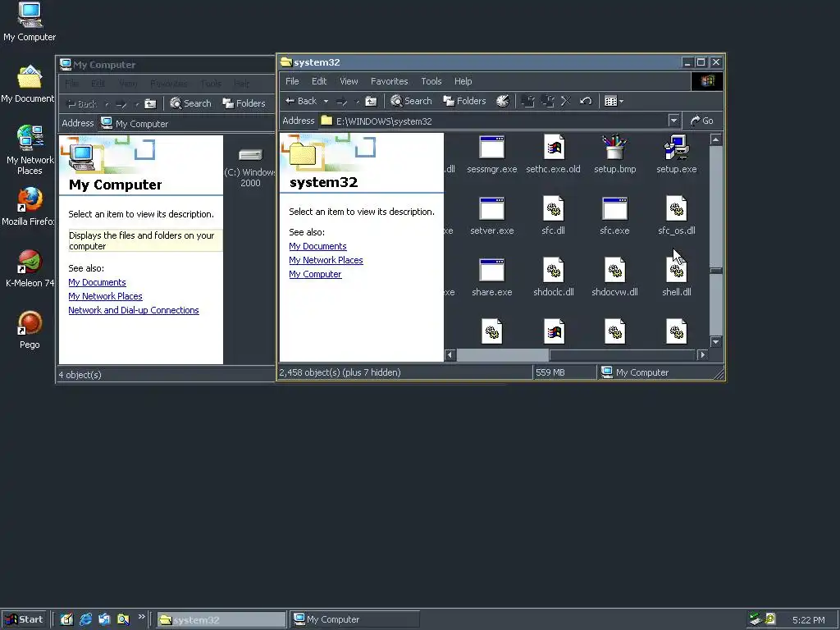Viewport: 840px width, 630px height.
Task: Click My Documents link in My Computer window
Action: pyautogui.click(x=97, y=282)
